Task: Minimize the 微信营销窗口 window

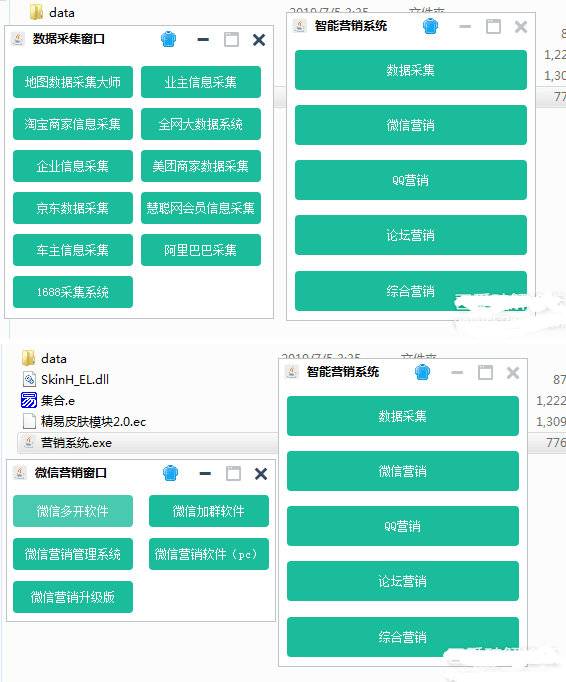Action: [x=205, y=473]
